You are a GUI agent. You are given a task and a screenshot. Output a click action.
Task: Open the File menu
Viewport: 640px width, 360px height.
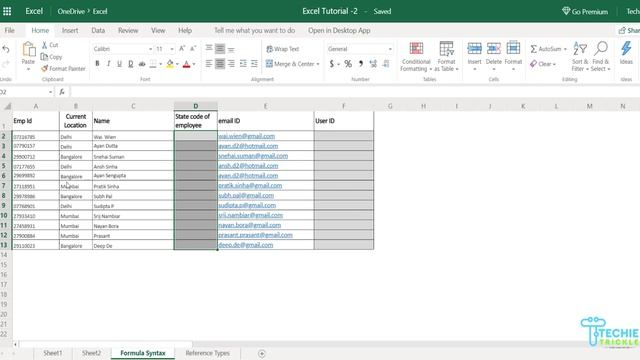[x=9, y=30]
